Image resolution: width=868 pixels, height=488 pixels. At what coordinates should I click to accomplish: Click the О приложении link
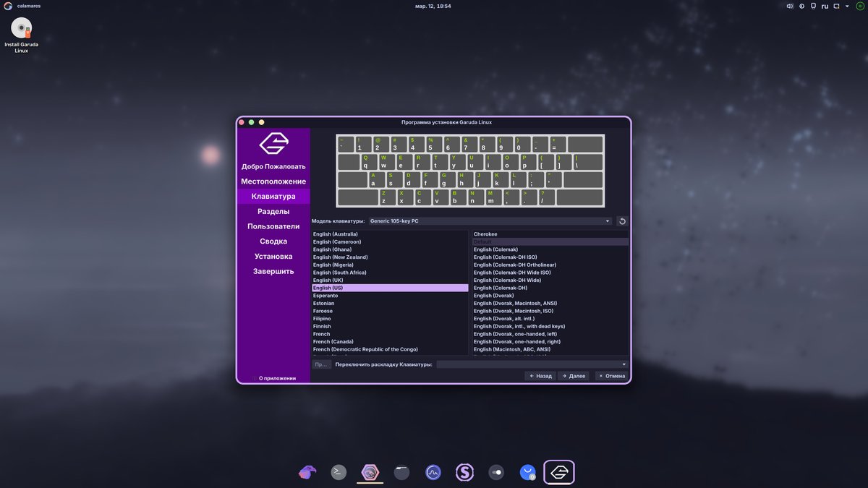click(x=277, y=378)
